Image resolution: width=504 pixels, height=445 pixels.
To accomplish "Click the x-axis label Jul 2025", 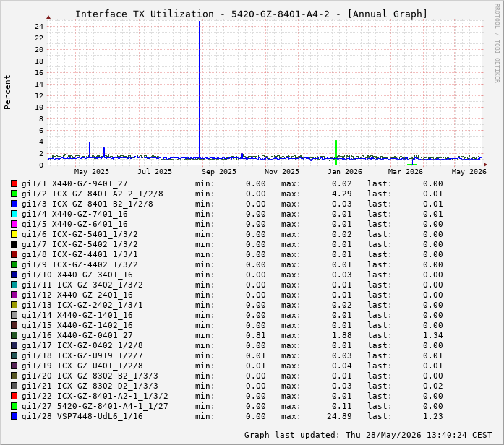I will 155,172.
